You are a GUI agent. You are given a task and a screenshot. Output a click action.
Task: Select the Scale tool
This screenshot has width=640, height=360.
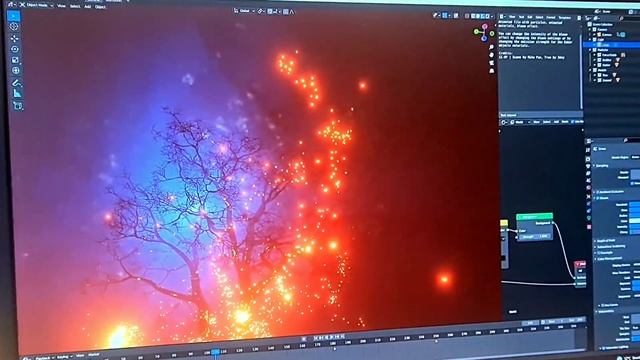(16, 60)
